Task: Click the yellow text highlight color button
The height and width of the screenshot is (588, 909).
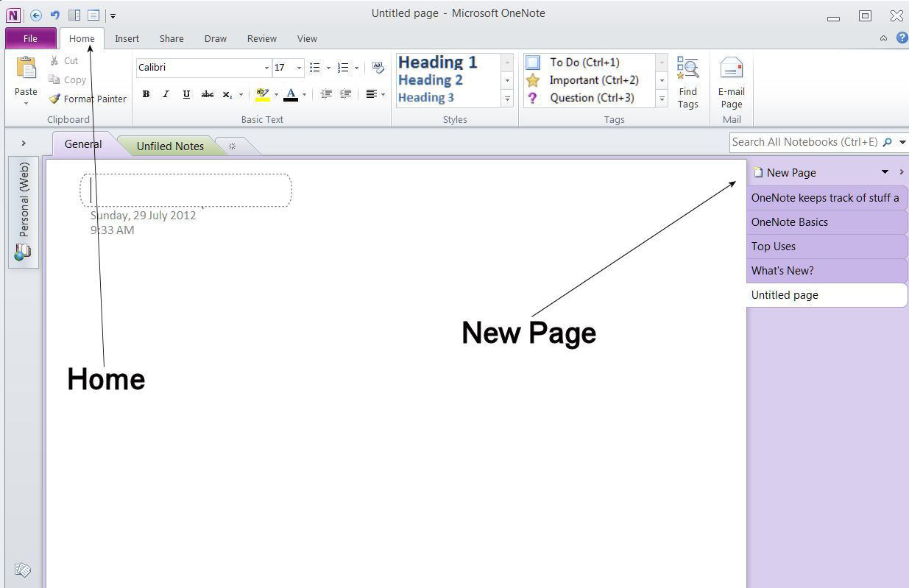Action: [x=262, y=94]
